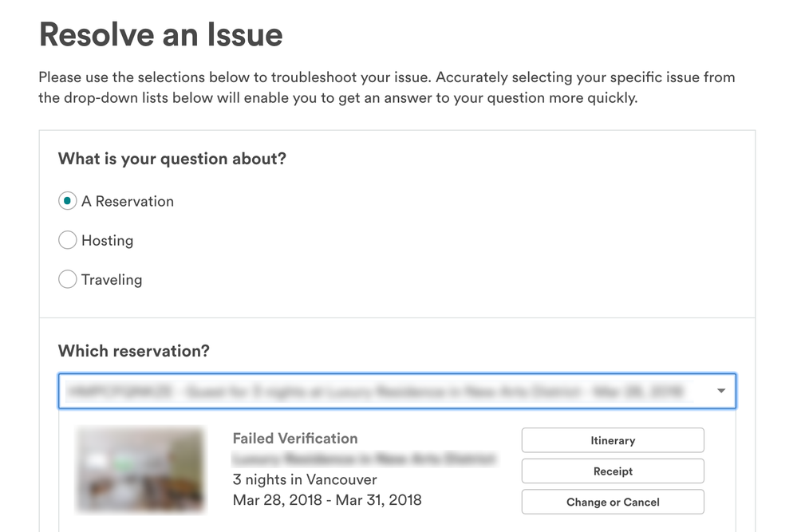797x532 pixels.
Task: Click the "Failed Verification" status text
Action: click(295, 438)
